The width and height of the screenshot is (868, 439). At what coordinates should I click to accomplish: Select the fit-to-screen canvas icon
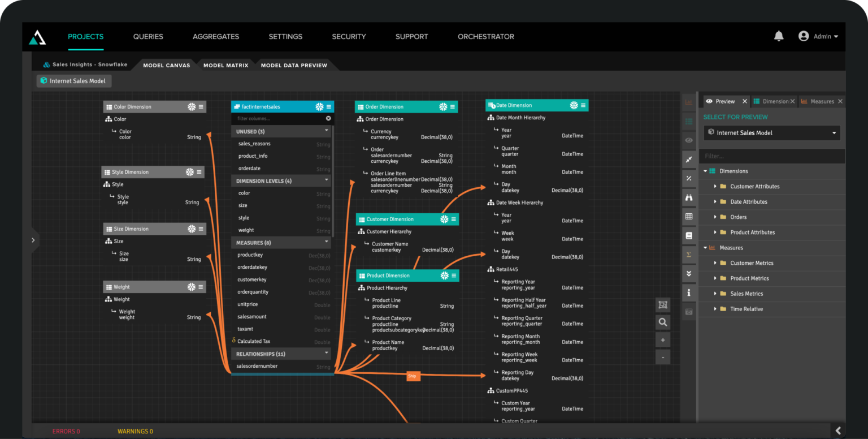pyautogui.click(x=662, y=304)
